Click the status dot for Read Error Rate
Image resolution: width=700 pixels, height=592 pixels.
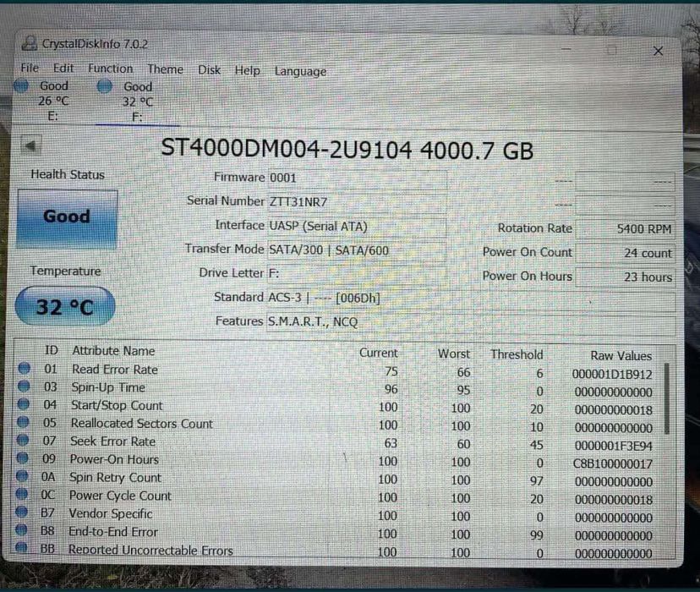[x=25, y=369]
